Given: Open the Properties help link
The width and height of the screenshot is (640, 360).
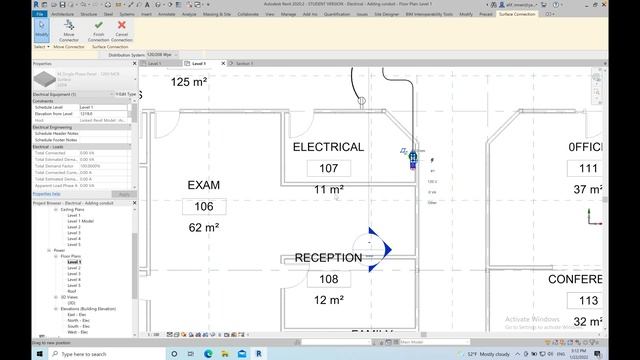Looking at the screenshot, I should (x=47, y=194).
